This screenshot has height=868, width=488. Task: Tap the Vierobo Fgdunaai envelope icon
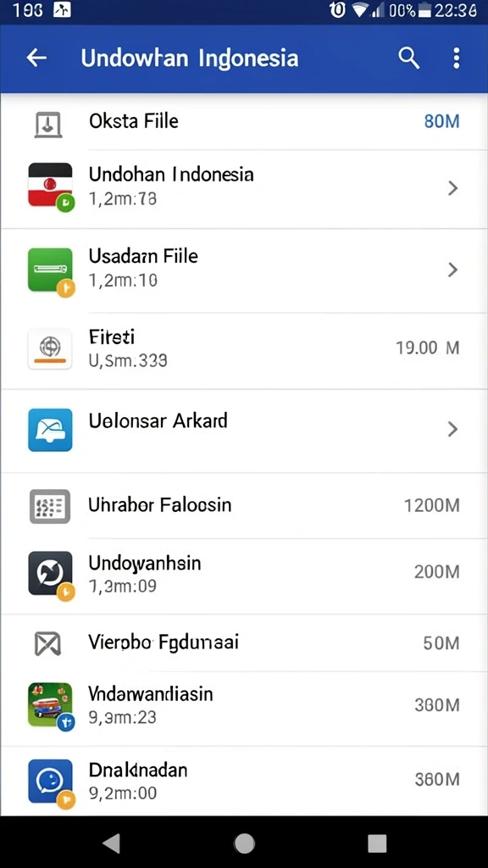(47, 644)
